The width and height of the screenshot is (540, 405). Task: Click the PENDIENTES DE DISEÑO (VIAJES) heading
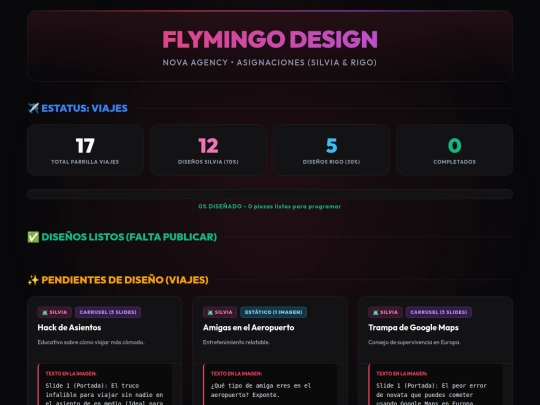coord(125,280)
